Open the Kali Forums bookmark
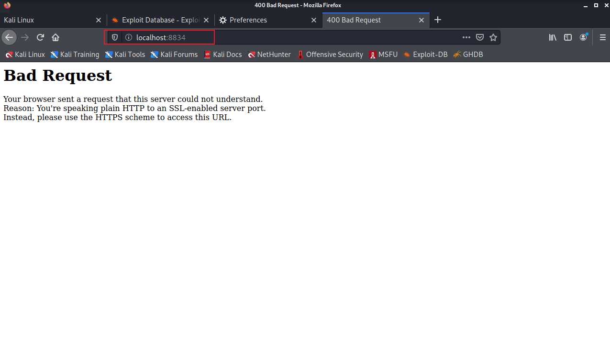 [x=174, y=55]
